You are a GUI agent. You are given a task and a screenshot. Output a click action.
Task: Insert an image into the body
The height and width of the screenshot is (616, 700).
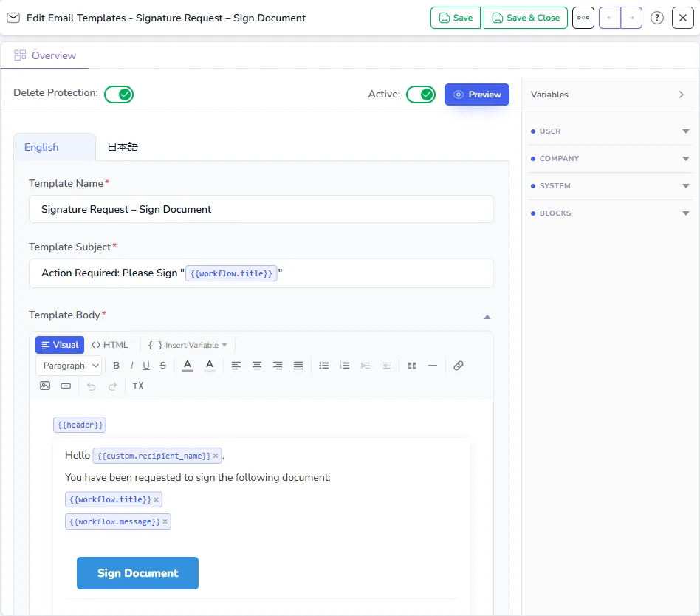point(45,386)
